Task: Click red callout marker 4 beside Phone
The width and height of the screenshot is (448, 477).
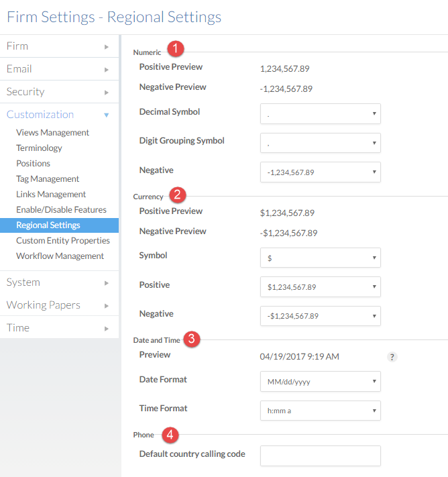Action: point(171,435)
